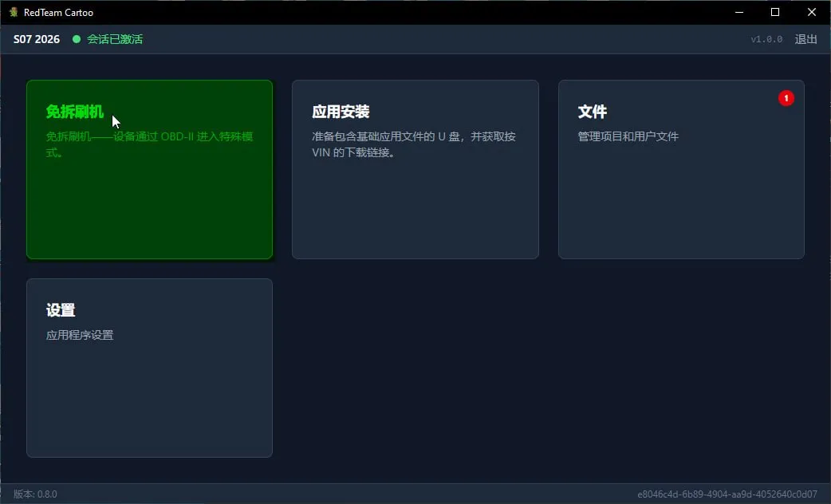The image size is (831, 504).
Task: Open the 应用安装 card
Action: [x=415, y=170]
